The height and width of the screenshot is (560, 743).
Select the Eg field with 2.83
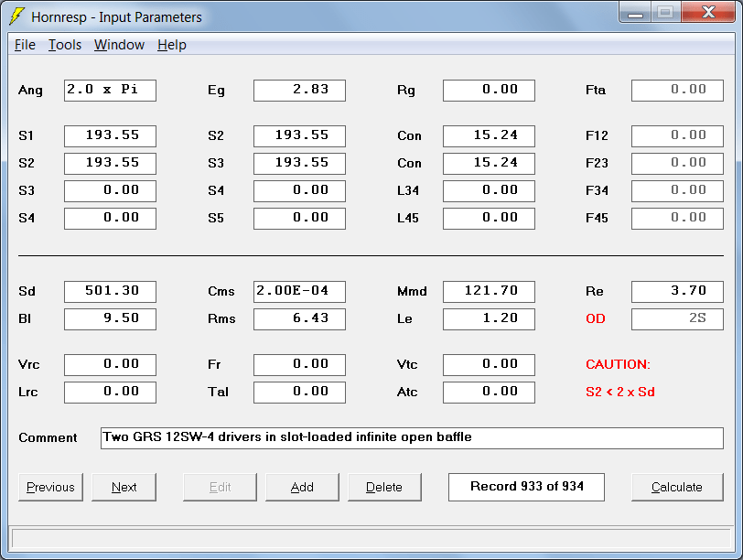click(x=299, y=91)
